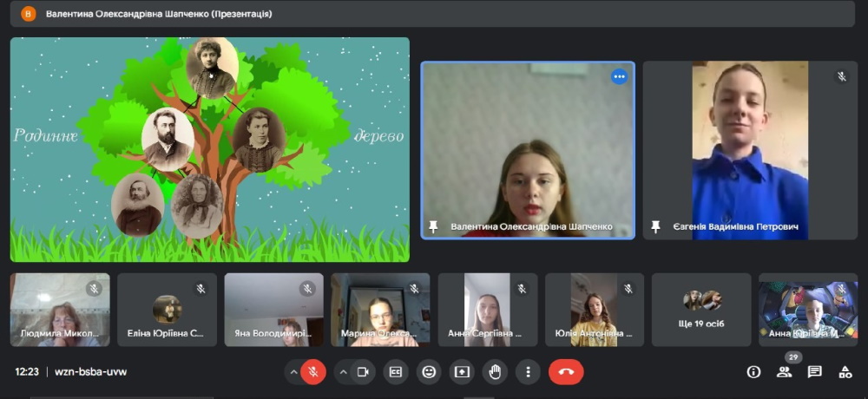The image size is (868, 399).
Task: Click muted mic icon on Анна Юріївна tile
Action: click(x=842, y=288)
